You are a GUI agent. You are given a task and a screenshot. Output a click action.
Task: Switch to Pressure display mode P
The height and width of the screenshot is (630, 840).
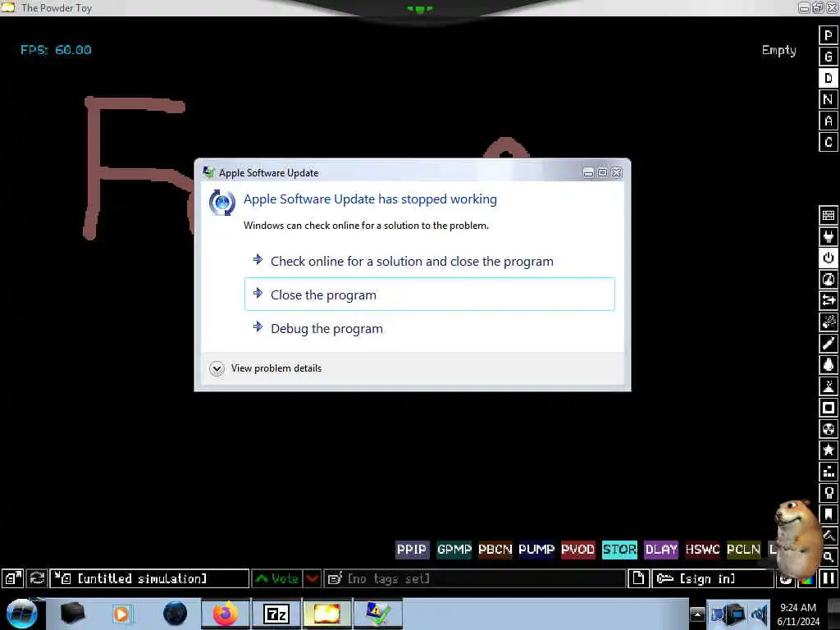pyautogui.click(x=829, y=35)
